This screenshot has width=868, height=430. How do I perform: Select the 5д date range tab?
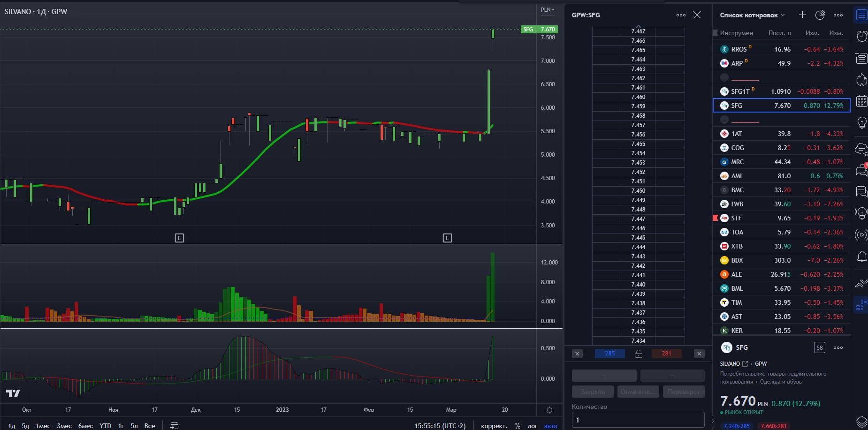tap(25, 426)
